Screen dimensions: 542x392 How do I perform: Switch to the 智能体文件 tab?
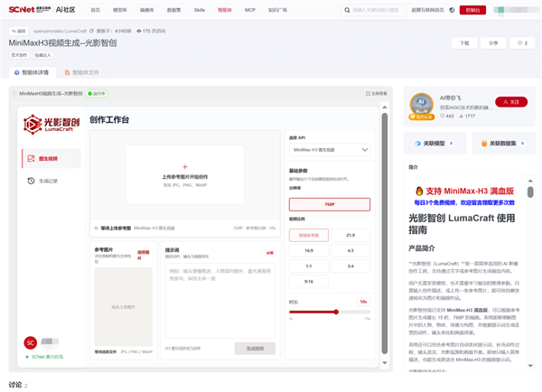(x=82, y=72)
